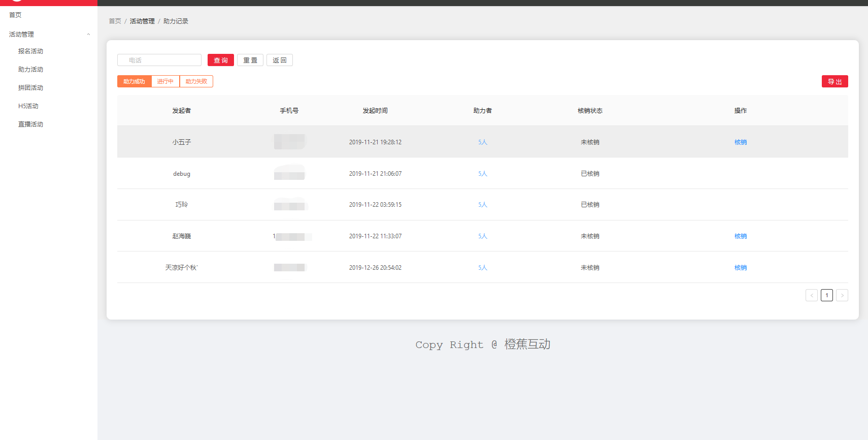Click 已核销 status in debug row
Image resolution: width=868 pixels, height=440 pixels.
590,174
